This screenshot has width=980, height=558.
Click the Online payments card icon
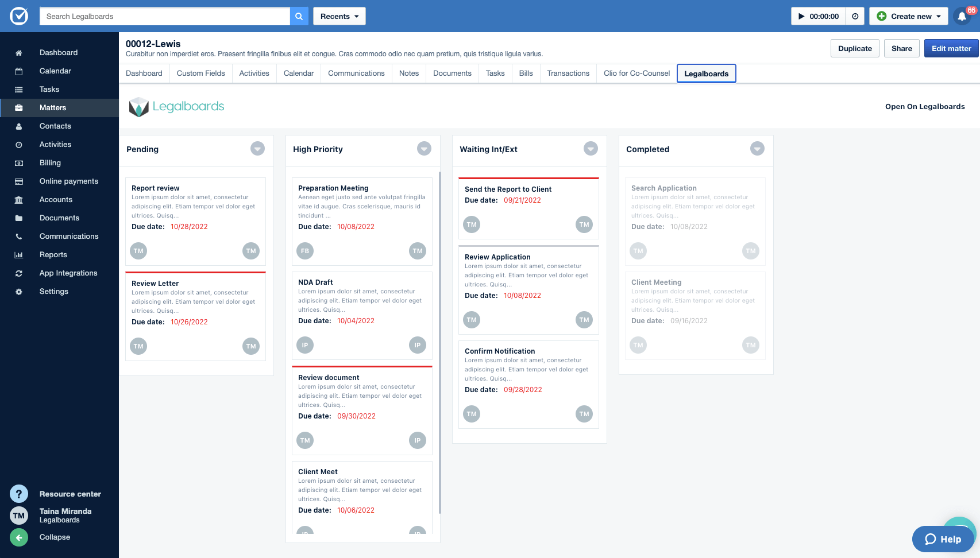click(x=19, y=181)
